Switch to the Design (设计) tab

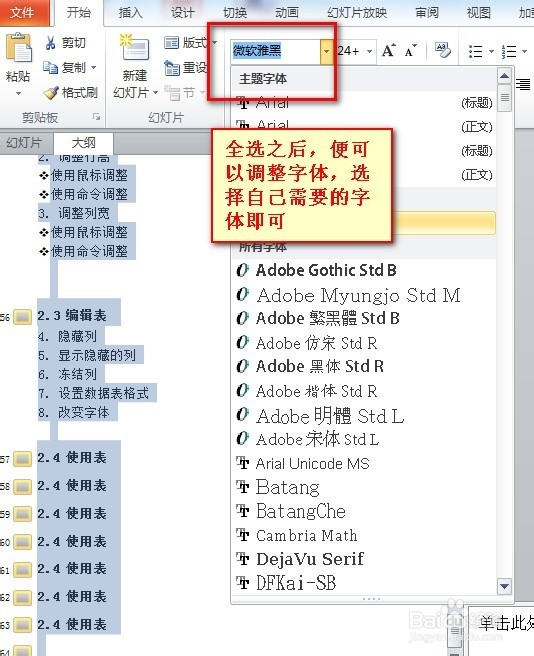click(x=182, y=13)
